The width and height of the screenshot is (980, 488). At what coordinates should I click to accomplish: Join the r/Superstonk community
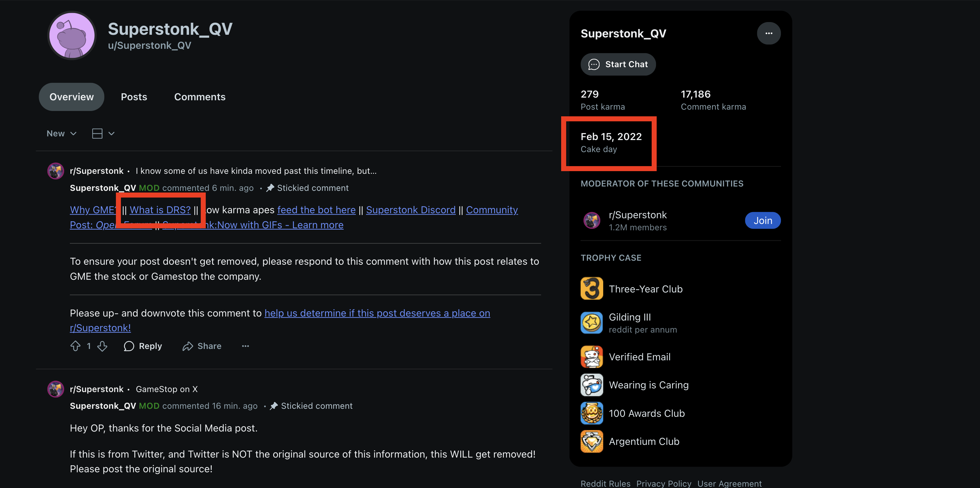(763, 220)
